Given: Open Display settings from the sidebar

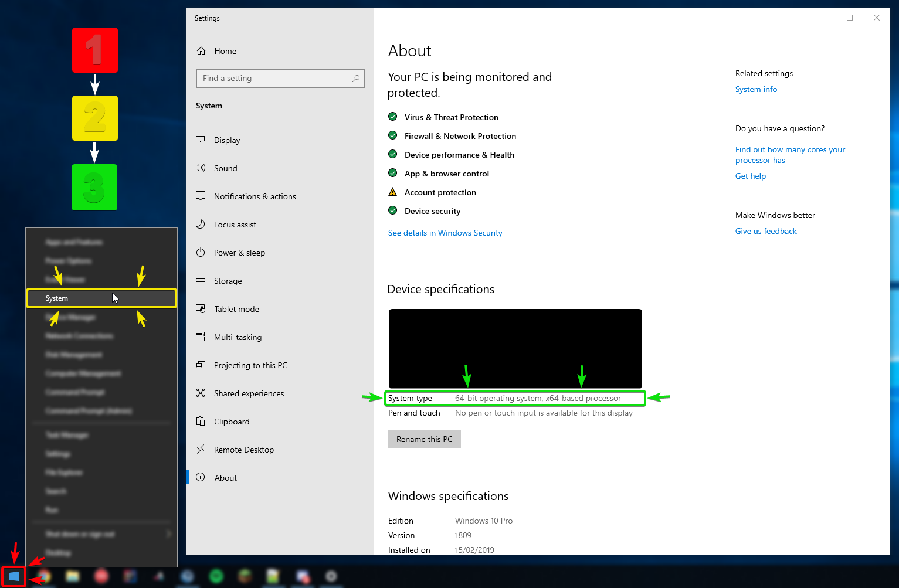Looking at the screenshot, I should point(227,140).
